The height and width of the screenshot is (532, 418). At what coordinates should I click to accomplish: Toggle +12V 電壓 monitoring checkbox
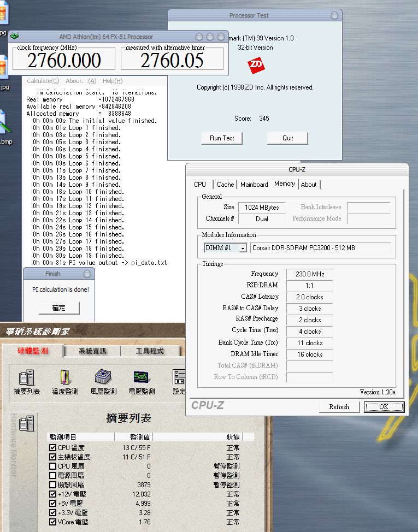coord(52,494)
